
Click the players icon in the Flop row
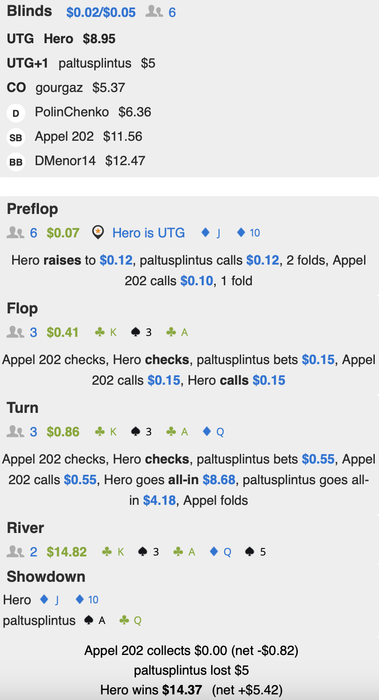tap(16, 332)
